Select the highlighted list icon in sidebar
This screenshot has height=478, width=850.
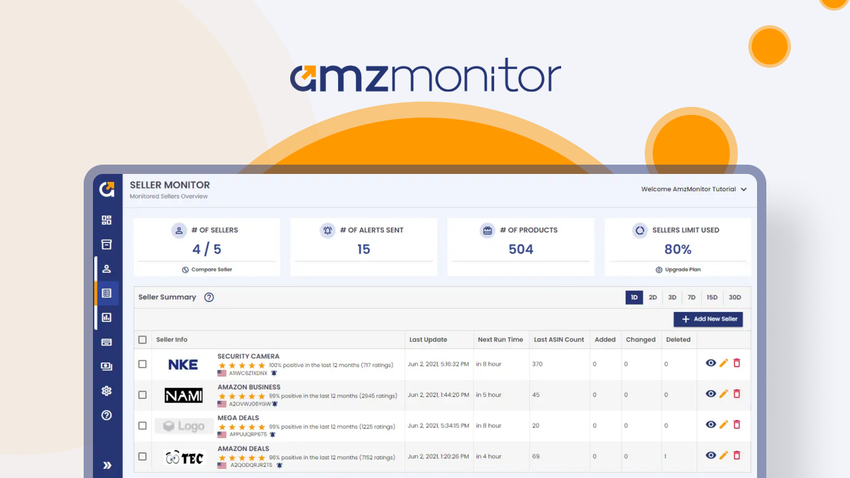tap(107, 293)
